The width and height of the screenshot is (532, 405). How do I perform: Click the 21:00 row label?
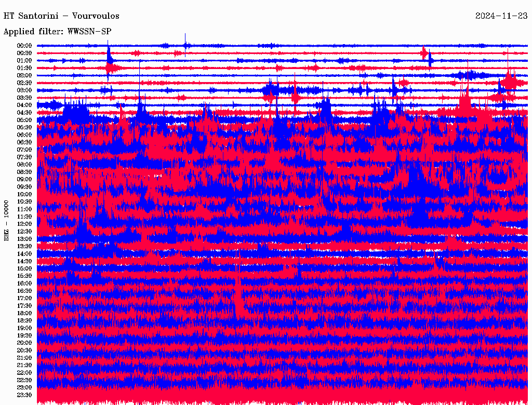[x=24, y=358]
